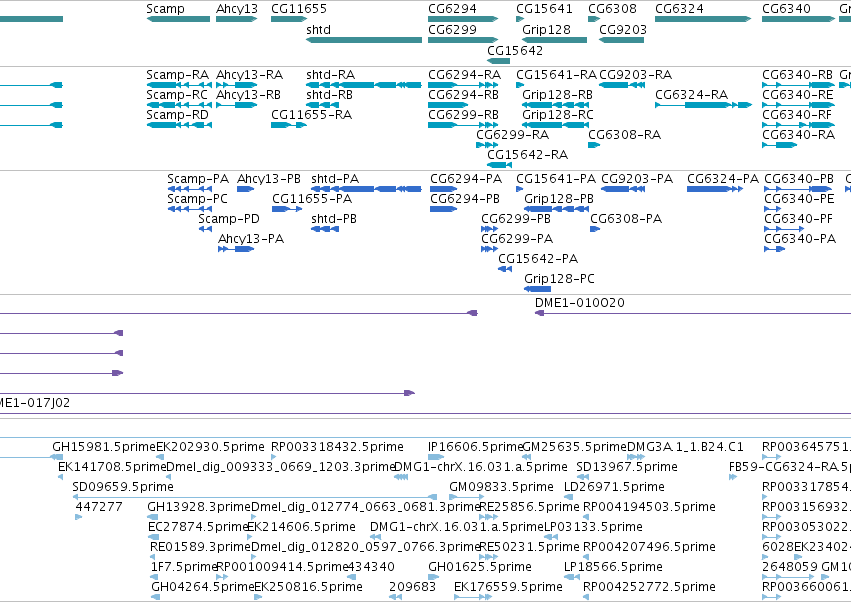Click the CG6299-RB transcript label
This screenshot has width=851, height=602.
pos(463,115)
